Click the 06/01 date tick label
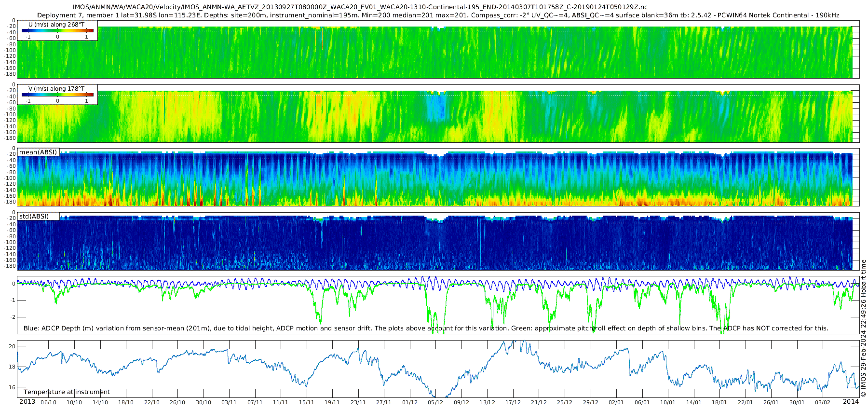This screenshot has height=410, width=868. pyautogui.click(x=642, y=402)
